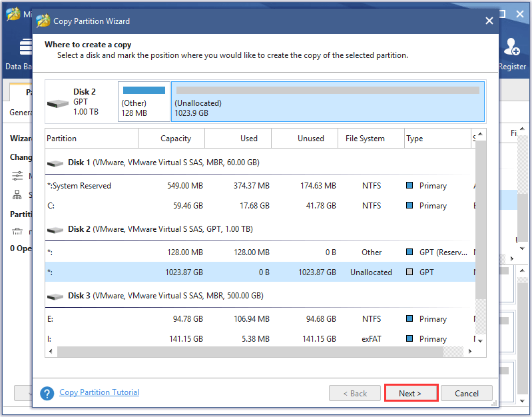
Task: Click the 141.15 GB capacity cell
Action: (186, 339)
